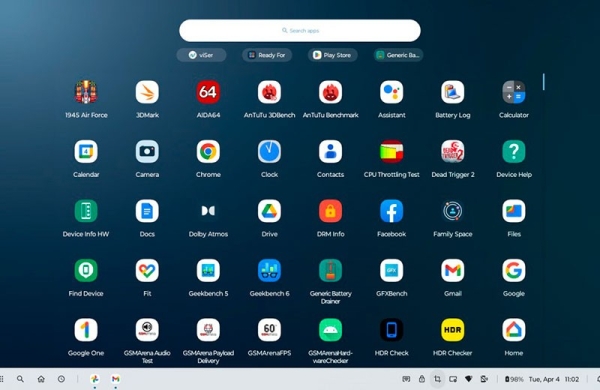Screen dimensions: 600x390
Task: Open AnTuTu Benchmark app
Action: [x=331, y=92]
